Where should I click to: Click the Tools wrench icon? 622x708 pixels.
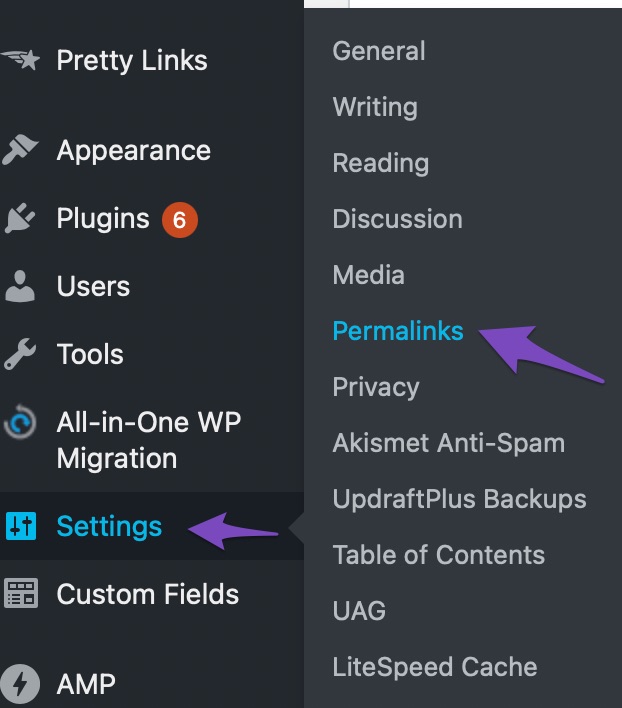(x=20, y=354)
